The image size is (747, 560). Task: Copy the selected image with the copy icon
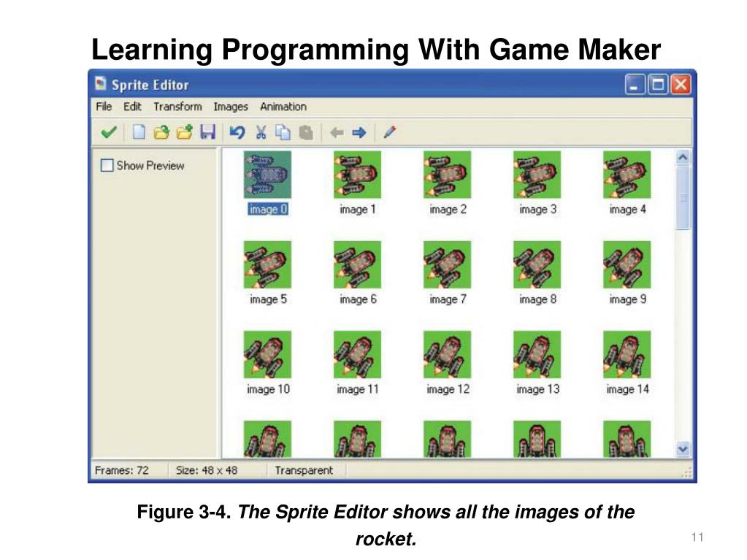283,132
